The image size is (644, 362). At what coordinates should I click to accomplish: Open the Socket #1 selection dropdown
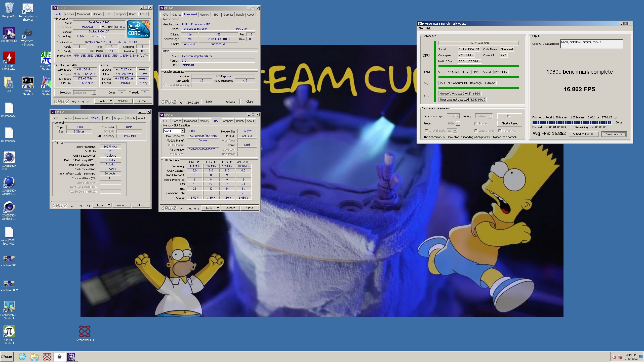tap(85, 93)
